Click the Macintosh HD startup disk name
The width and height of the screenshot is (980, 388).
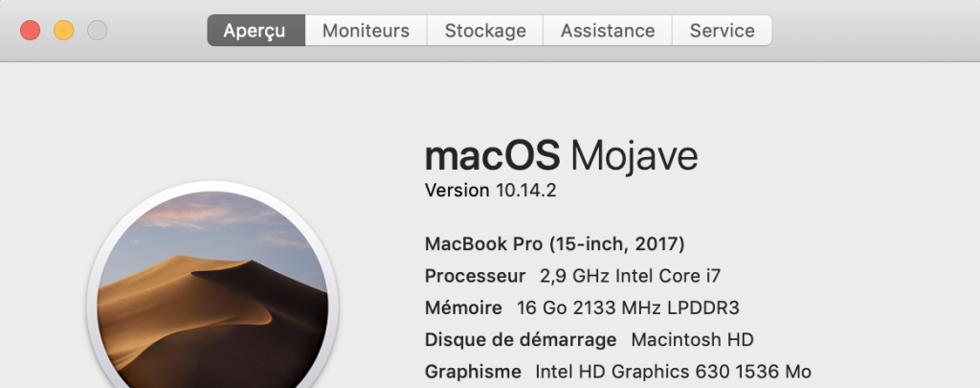tap(692, 339)
